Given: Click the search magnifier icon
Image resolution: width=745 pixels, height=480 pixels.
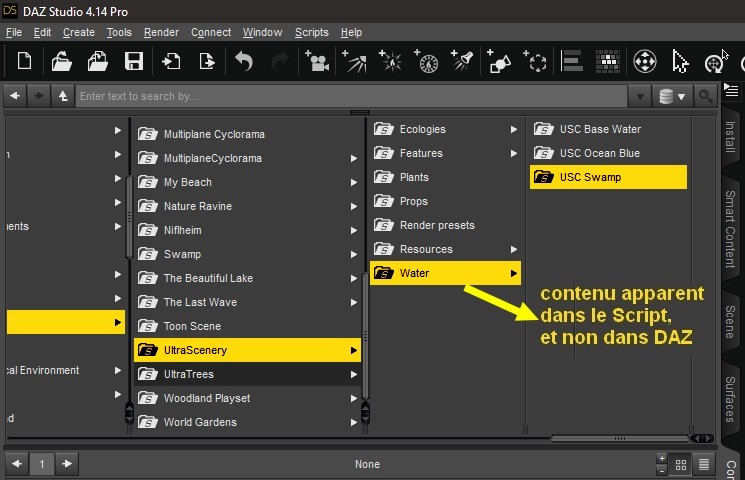Looking at the screenshot, I should 705,96.
